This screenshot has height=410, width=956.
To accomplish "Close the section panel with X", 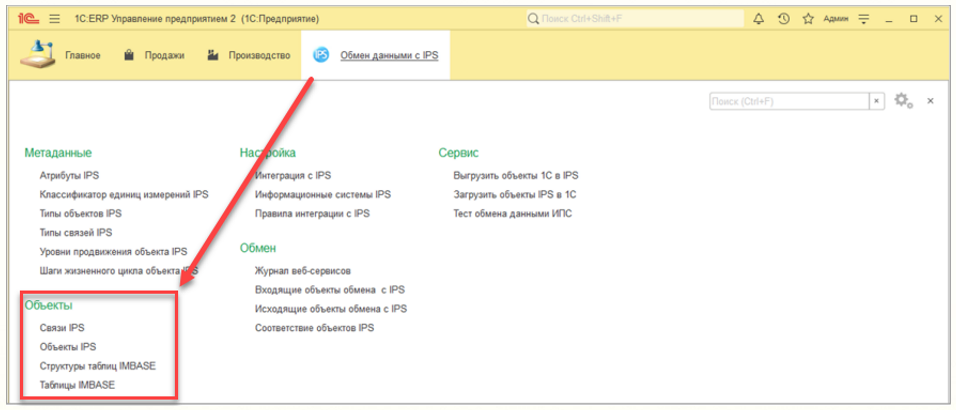I will 930,101.
